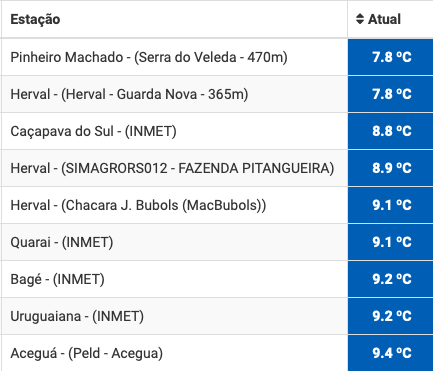433x371 pixels.
Task: Click 7.8 °C cell for Pinheiro Machado
Action: click(390, 57)
